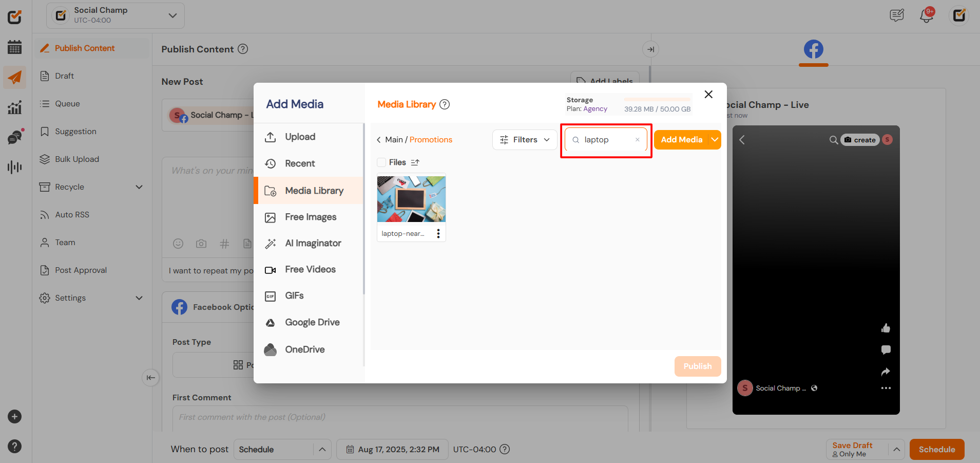Click the sort files icon next to Files
The height and width of the screenshot is (463, 980).
415,162
